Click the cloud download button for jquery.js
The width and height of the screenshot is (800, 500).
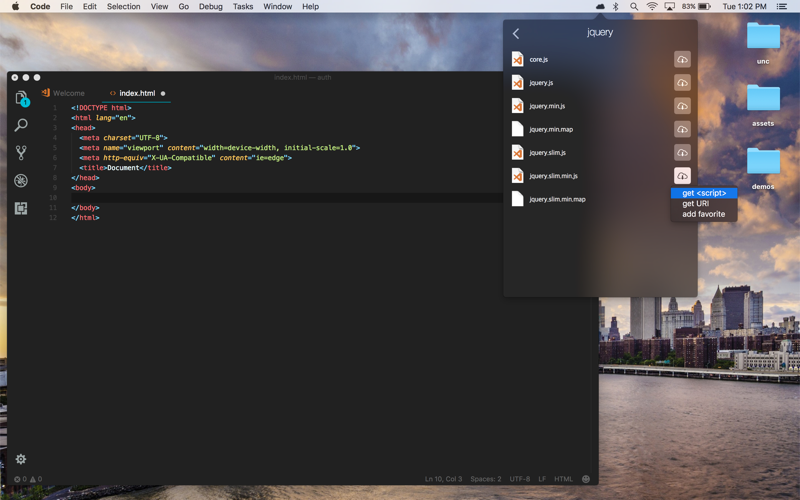pyautogui.click(x=682, y=83)
